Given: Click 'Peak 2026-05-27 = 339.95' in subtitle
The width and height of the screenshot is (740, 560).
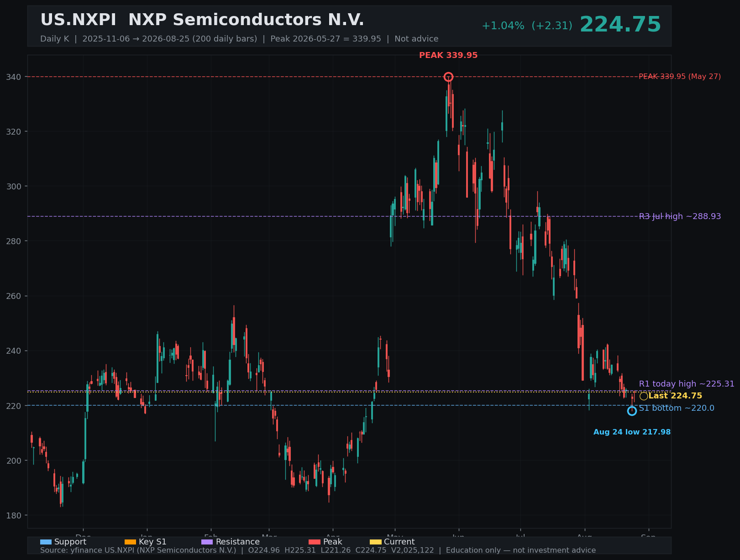Looking at the screenshot, I should pyautogui.click(x=325, y=39).
